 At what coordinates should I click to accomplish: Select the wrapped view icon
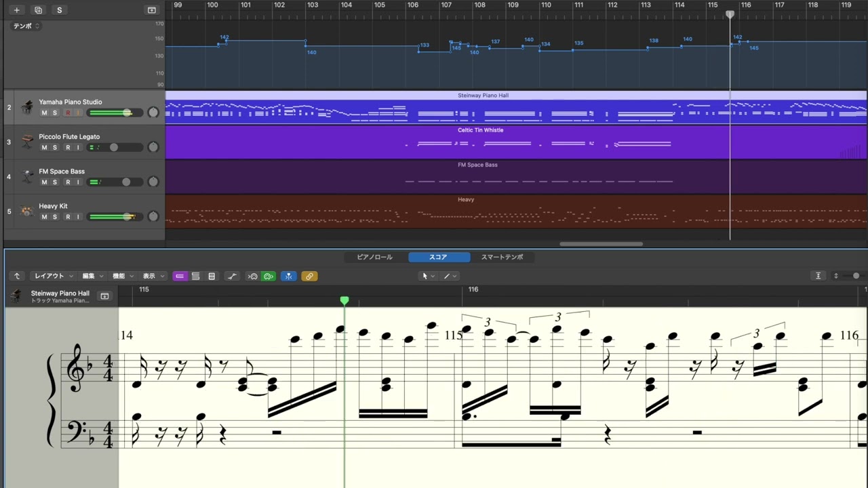pyautogui.click(x=195, y=276)
